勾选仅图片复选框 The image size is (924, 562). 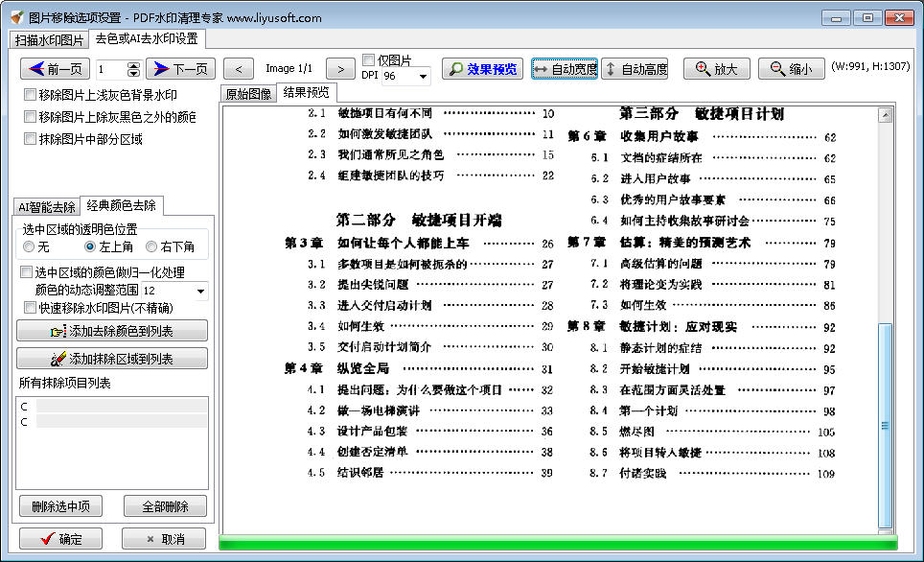(368, 58)
